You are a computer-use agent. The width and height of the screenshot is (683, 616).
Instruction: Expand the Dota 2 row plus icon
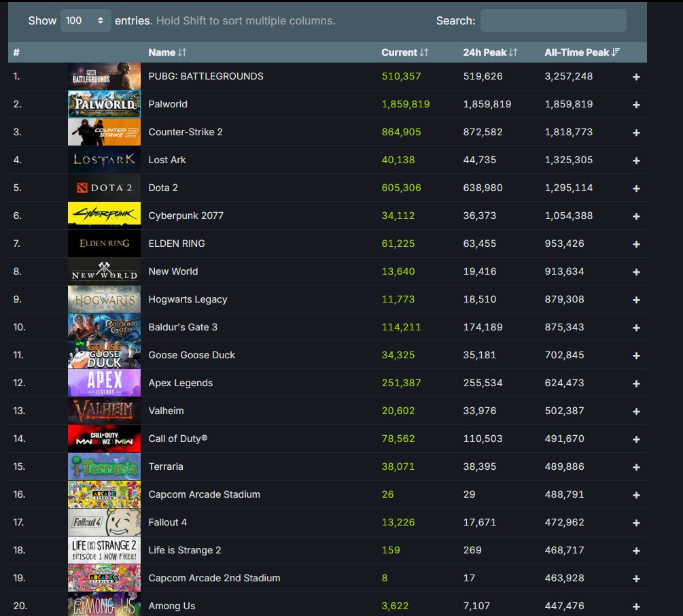pos(636,188)
